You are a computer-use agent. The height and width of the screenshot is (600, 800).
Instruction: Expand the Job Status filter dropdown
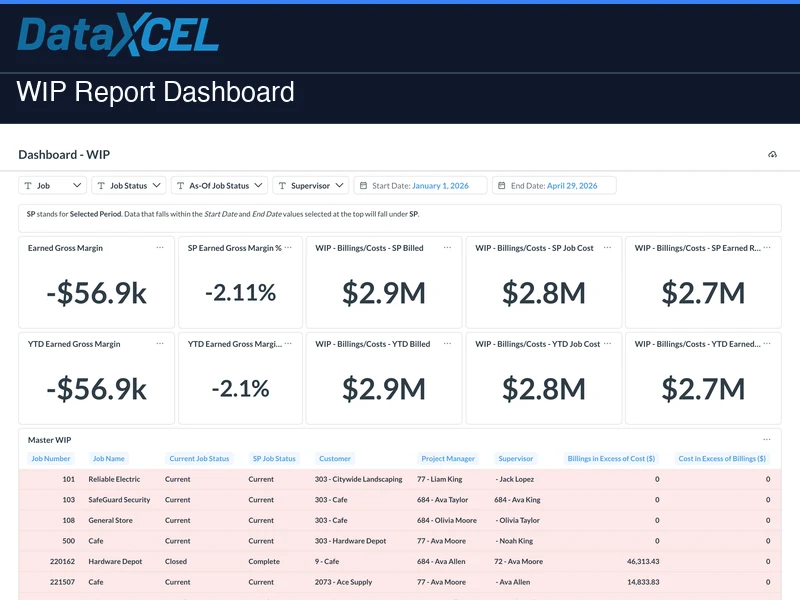pos(129,186)
